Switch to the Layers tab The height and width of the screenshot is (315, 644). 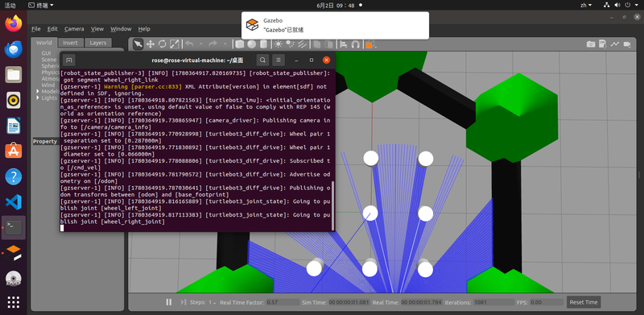click(x=98, y=43)
